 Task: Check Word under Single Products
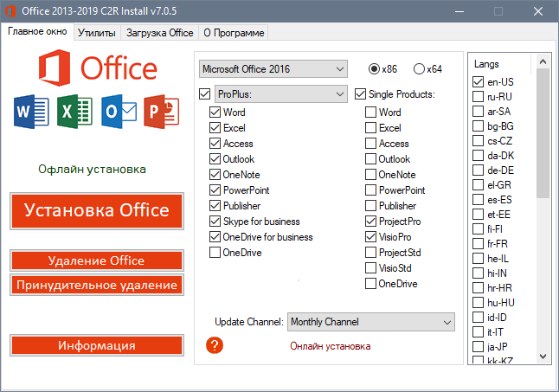[370, 112]
